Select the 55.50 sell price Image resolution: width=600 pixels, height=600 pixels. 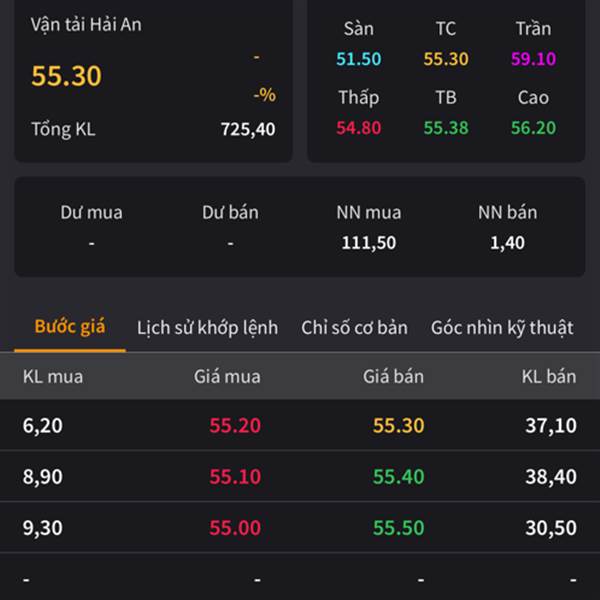[398, 528]
